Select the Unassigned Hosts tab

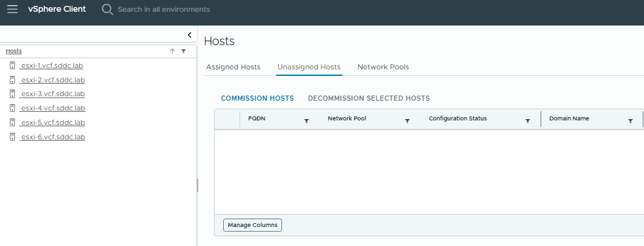[x=309, y=67]
